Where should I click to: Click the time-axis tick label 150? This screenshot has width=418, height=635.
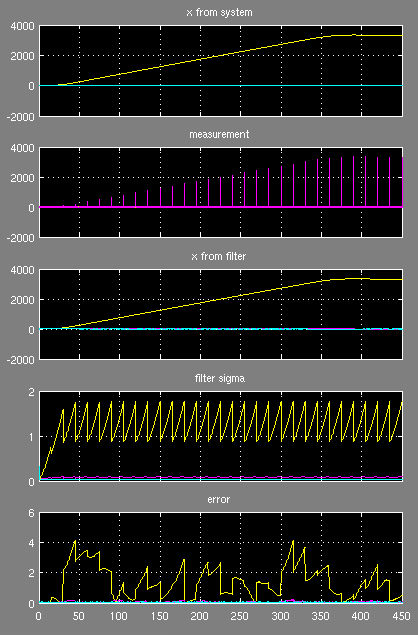click(x=159, y=616)
